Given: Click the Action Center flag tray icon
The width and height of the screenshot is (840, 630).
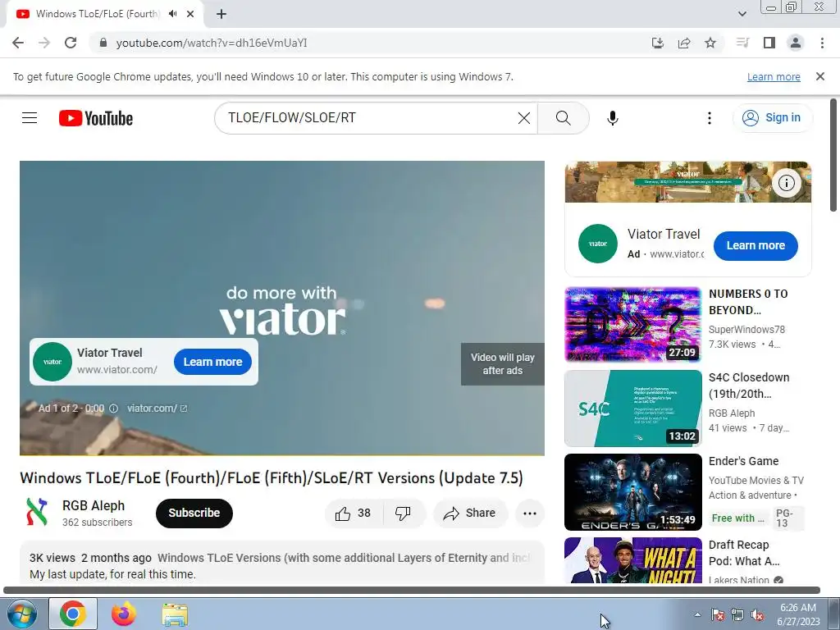Looking at the screenshot, I should tap(717, 614).
